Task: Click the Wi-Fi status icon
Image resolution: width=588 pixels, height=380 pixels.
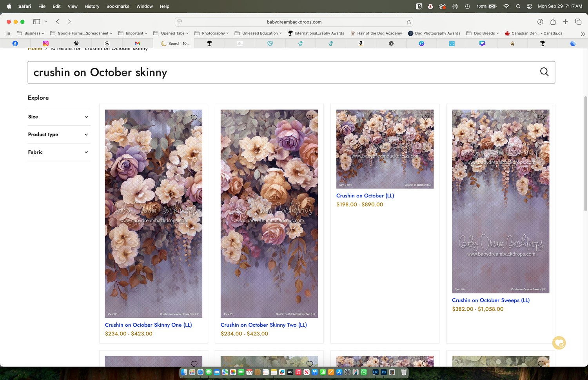Action: coord(506,6)
